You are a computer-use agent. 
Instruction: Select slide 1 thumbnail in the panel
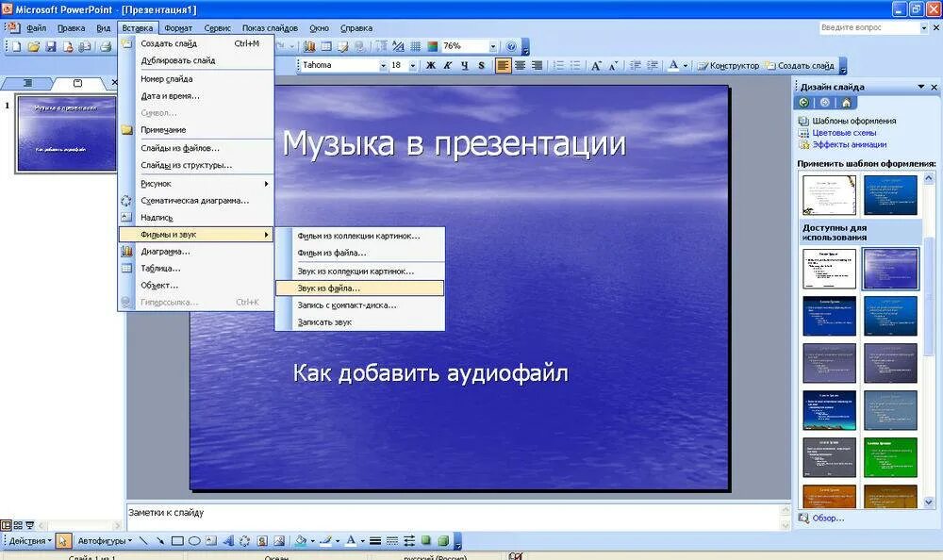coord(66,134)
